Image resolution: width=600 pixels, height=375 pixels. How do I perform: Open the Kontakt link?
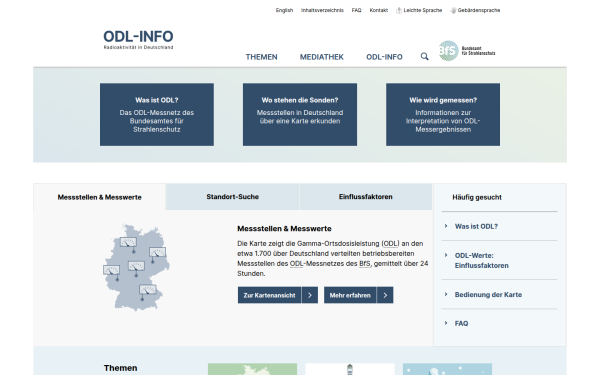tap(378, 10)
